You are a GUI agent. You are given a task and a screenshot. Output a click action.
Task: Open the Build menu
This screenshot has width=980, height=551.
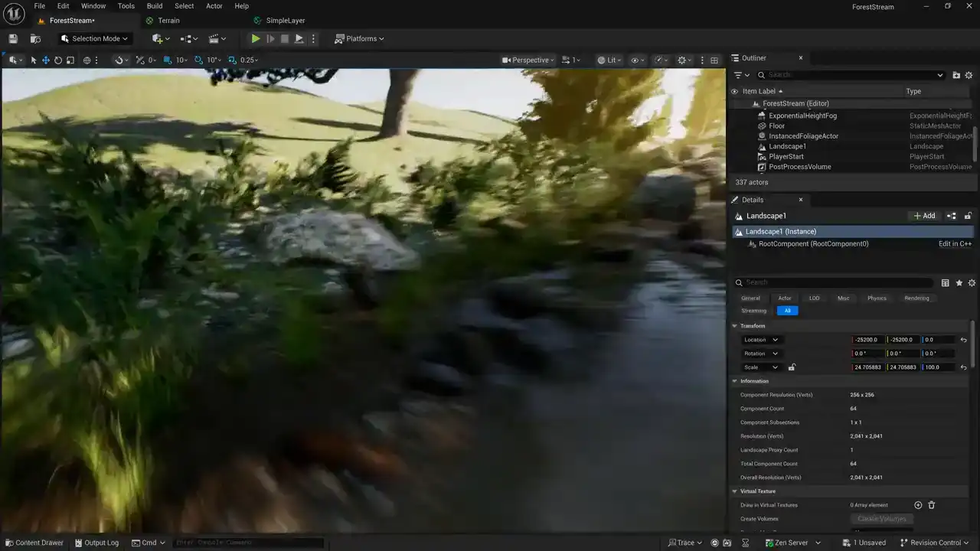click(x=155, y=6)
